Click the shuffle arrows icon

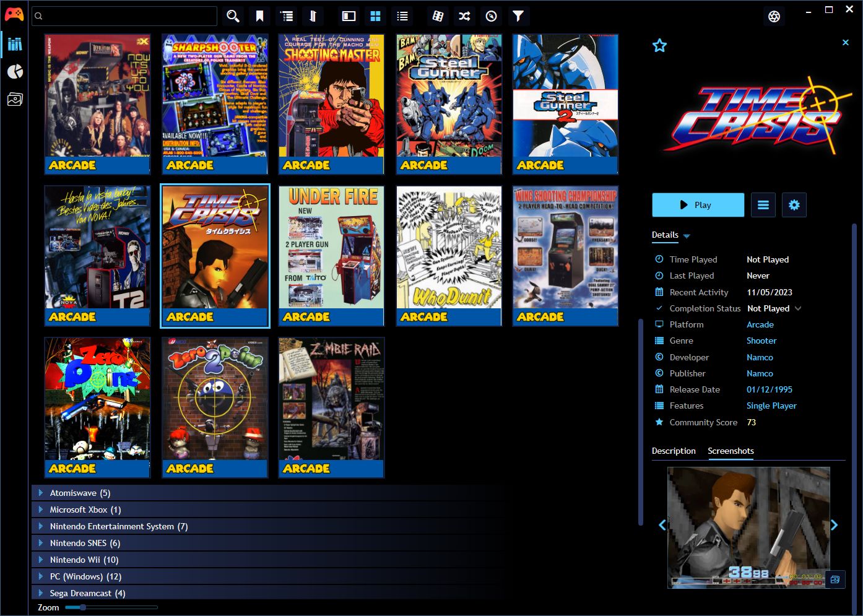pyautogui.click(x=464, y=16)
